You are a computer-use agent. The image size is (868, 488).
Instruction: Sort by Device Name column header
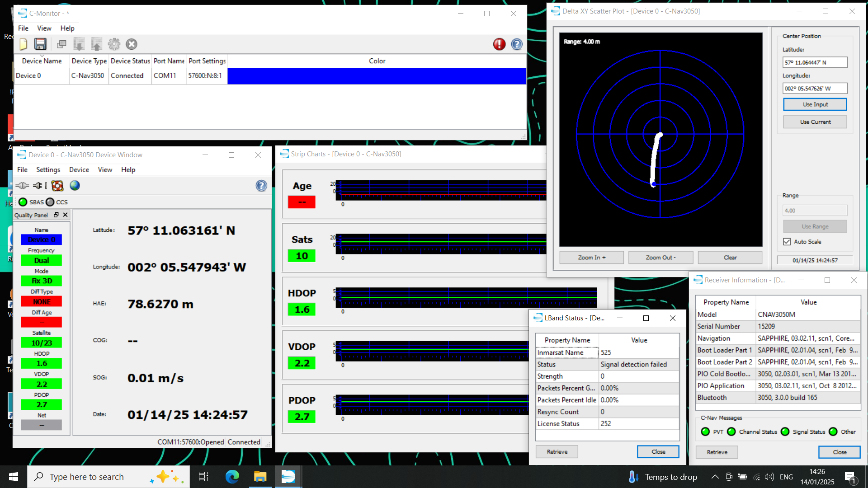tap(42, 61)
